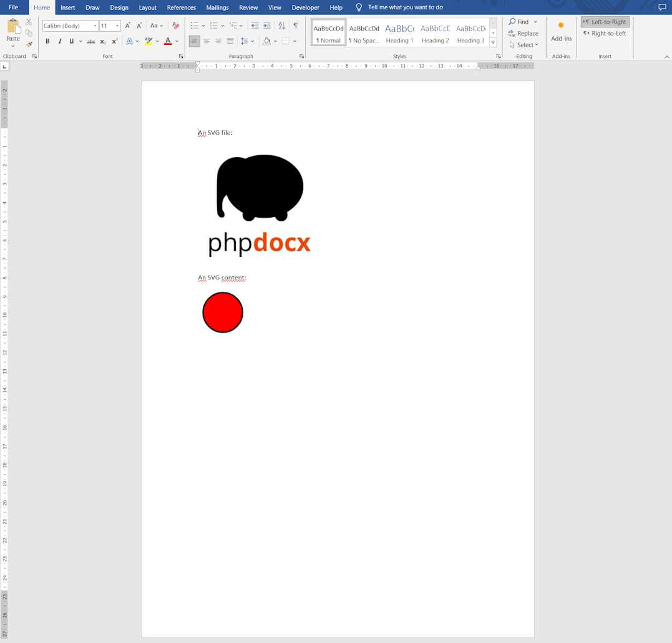Image resolution: width=672 pixels, height=643 pixels.
Task: Set text direction Right-to-Left
Action: 605,34
